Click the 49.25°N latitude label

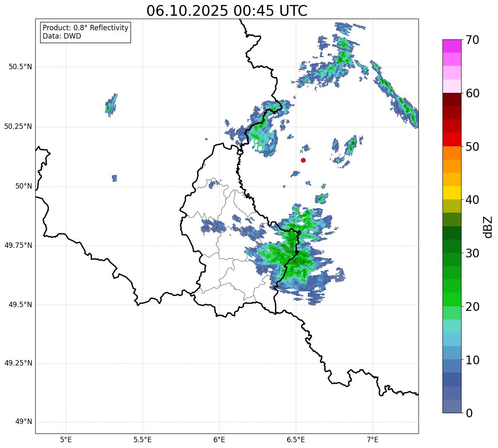(18, 363)
